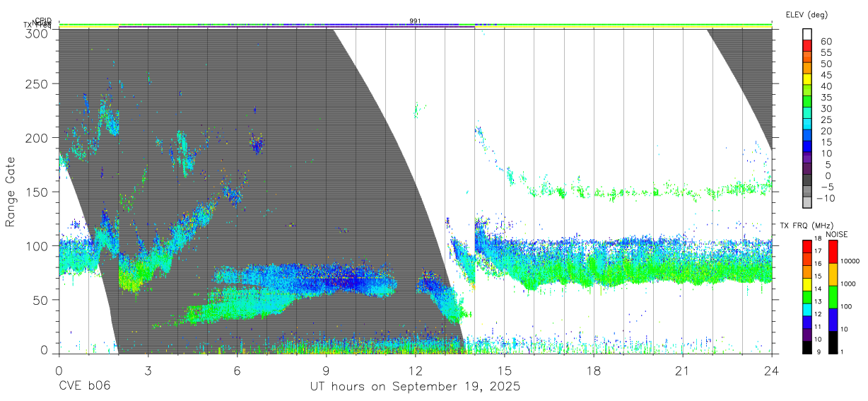The height and width of the screenshot is (401, 868).
Task: Click the green ELEV swatch between 30 and 35
Action: point(807,103)
